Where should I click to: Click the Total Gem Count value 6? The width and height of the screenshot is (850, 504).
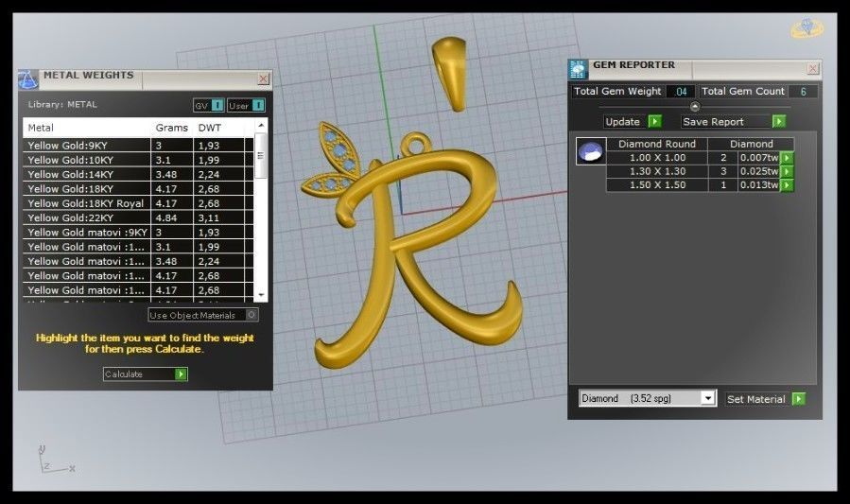pos(803,92)
